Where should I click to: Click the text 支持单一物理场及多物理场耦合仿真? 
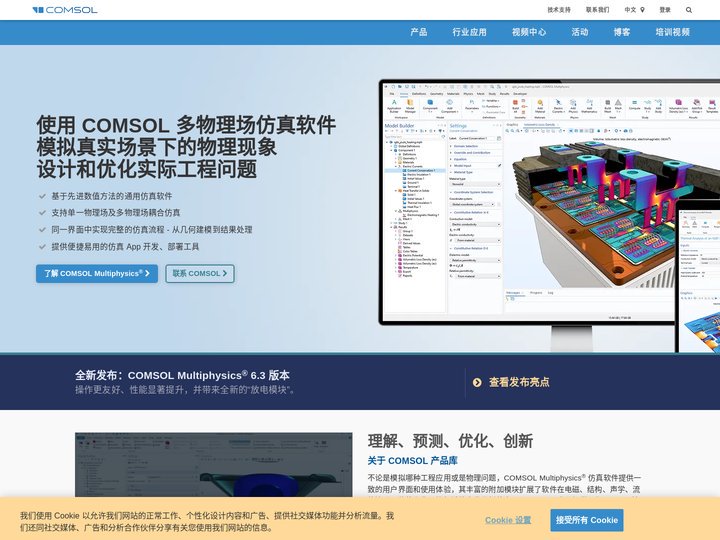click(116, 213)
